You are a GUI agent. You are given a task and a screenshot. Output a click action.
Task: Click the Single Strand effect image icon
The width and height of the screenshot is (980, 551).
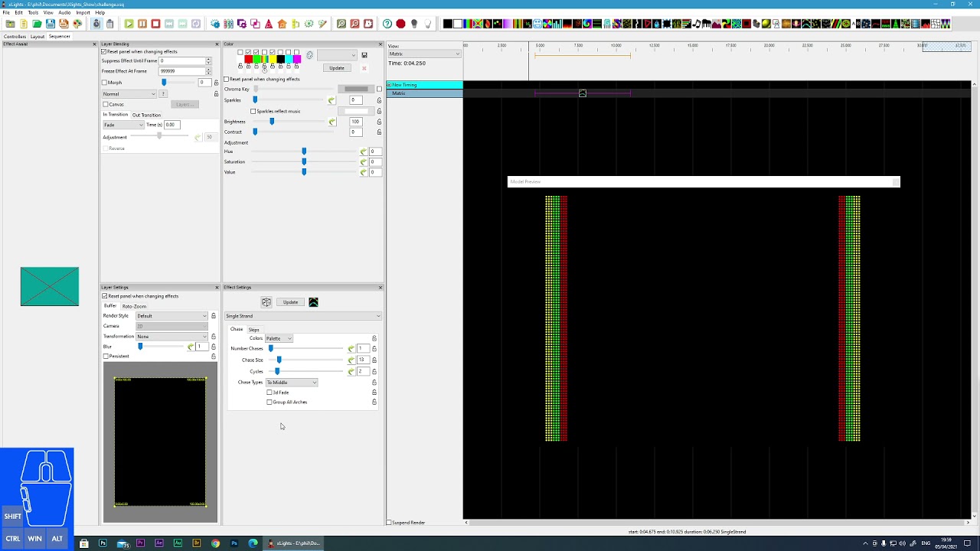point(313,302)
